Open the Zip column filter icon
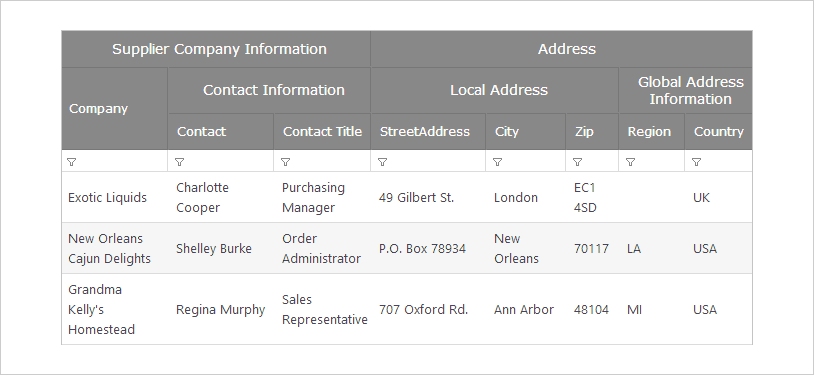814x375 pixels. click(x=577, y=162)
